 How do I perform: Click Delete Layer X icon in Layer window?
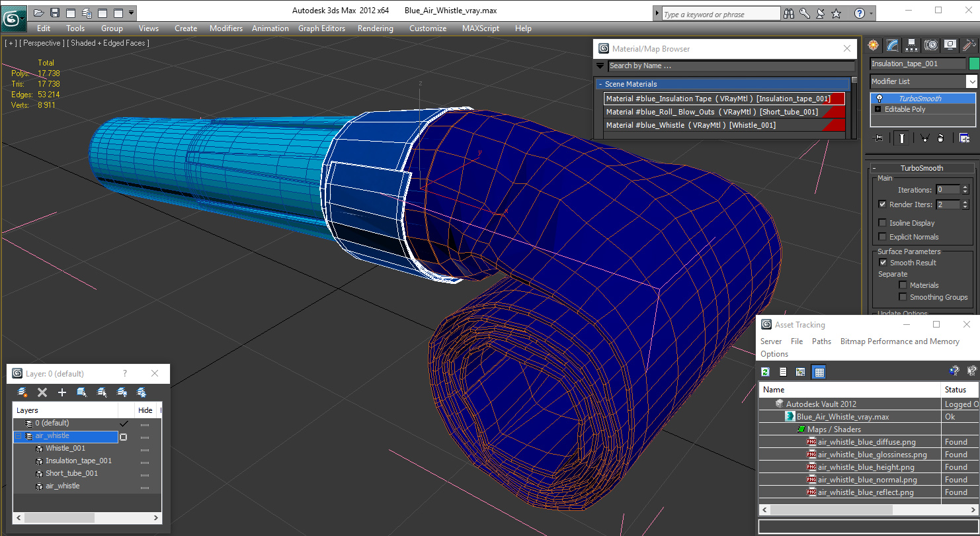tap(42, 392)
